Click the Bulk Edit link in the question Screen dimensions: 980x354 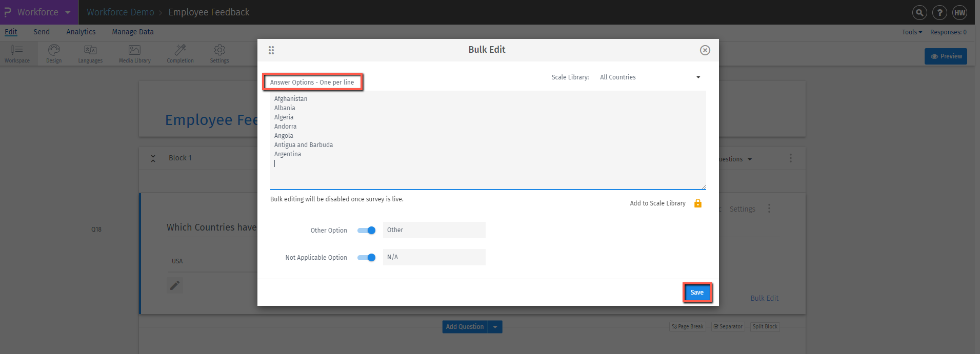pos(764,298)
